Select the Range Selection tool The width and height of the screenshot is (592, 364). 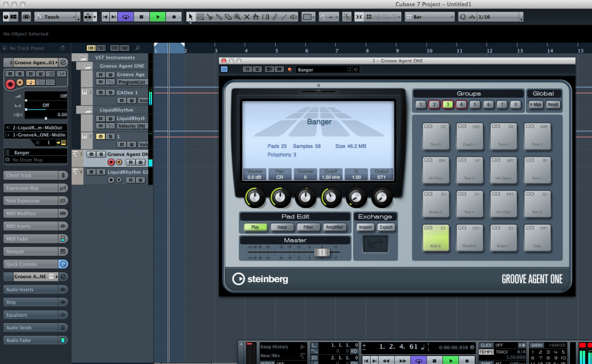pyautogui.click(x=201, y=17)
